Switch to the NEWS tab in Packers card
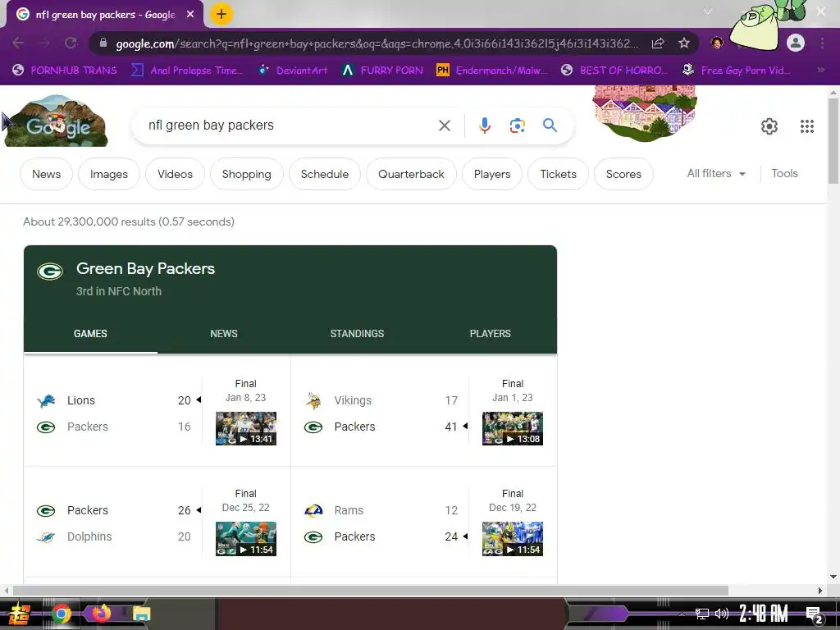Viewport: 840px width, 630px height. pyautogui.click(x=224, y=334)
